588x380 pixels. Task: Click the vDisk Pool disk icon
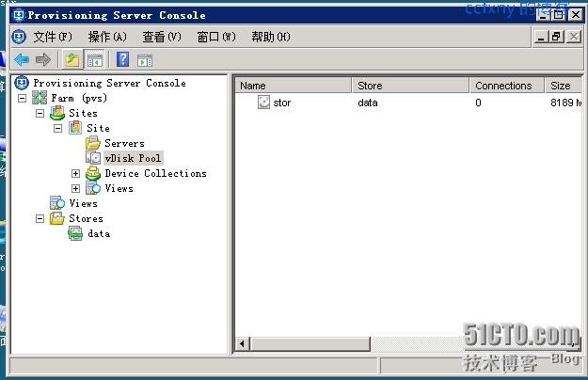tap(93, 158)
